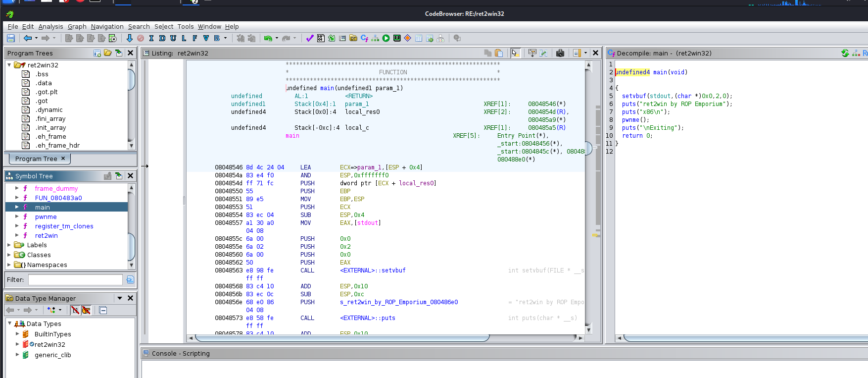Collapse the Data Types root node
The image size is (868, 378).
(9, 324)
